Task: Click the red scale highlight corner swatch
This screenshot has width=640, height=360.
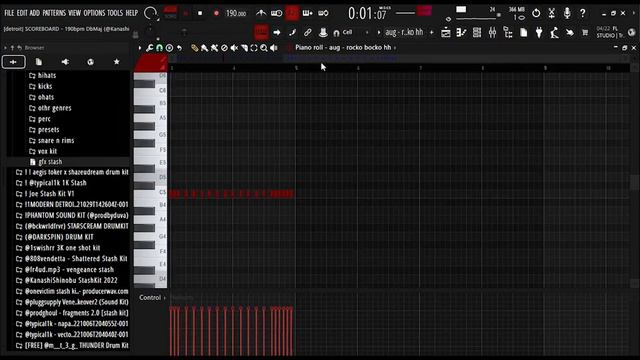Action: (x=151, y=63)
